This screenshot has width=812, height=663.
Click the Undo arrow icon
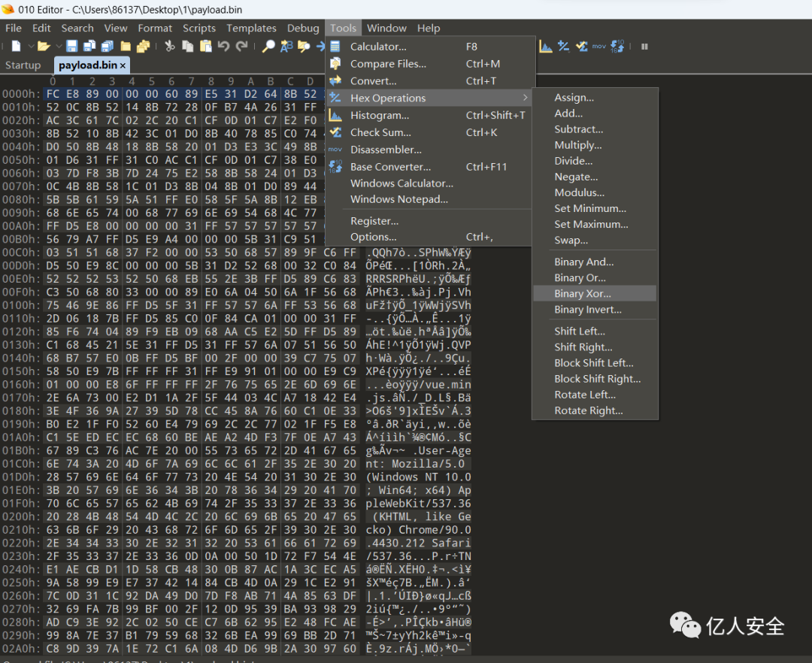(223, 47)
